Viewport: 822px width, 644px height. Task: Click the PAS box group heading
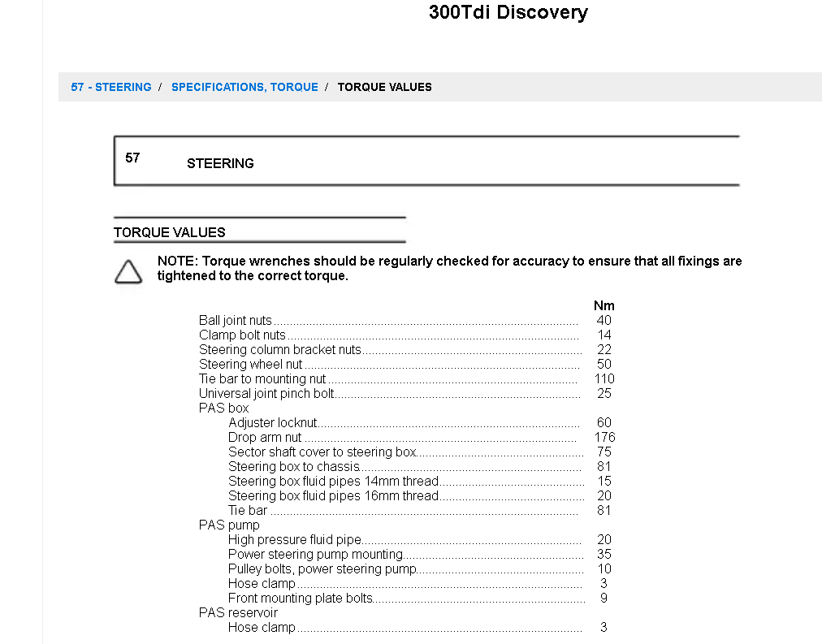pos(224,408)
